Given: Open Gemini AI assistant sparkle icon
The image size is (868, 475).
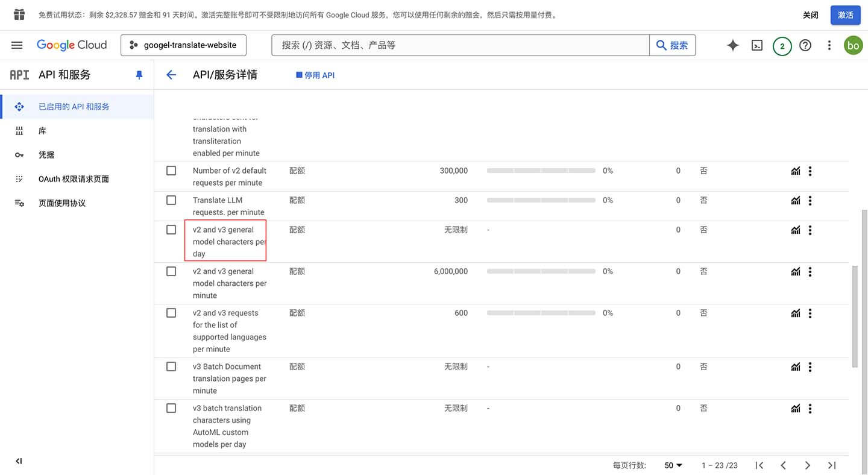Looking at the screenshot, I should pyautogui.click(x=733, y=45).
